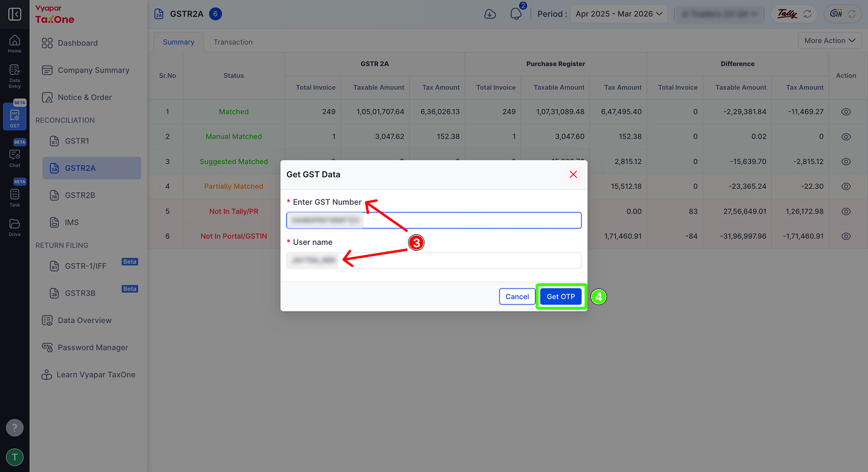View Not In Tally/PR row eye icon

click(x=846, y=211)
